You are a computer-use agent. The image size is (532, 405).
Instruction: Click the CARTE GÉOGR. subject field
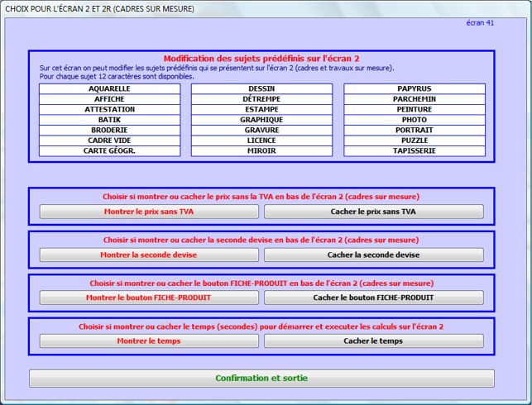[109, 150]
